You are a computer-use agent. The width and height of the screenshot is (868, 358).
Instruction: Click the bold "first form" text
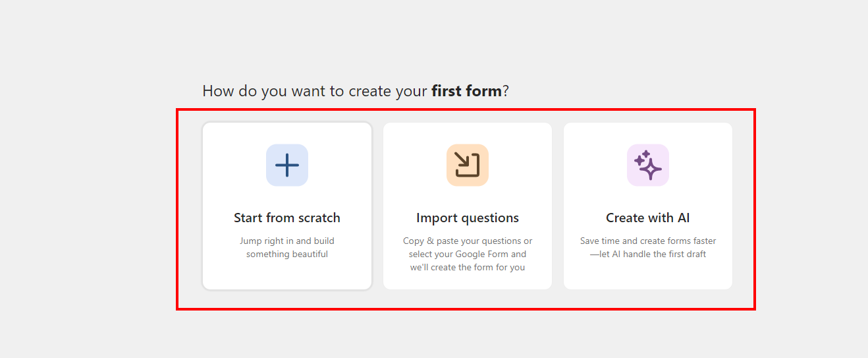pos(466,91)
